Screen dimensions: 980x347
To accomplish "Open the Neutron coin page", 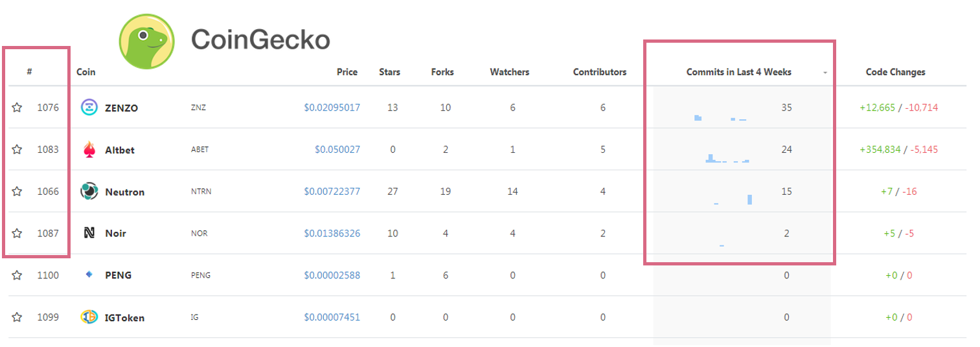I will pyautogui.click(x=124, y=192).
